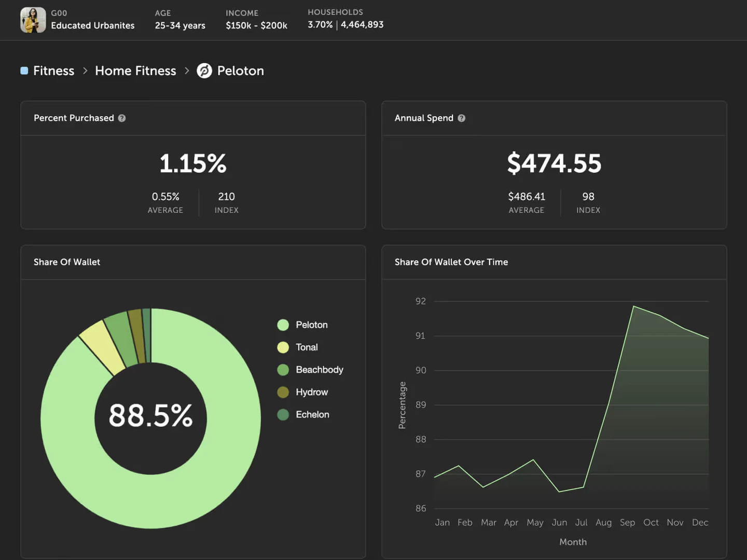This screenshot has width=747, height=560.
Task: Toggle the Tonal legend color dot
Action: (x=283, y=347)
